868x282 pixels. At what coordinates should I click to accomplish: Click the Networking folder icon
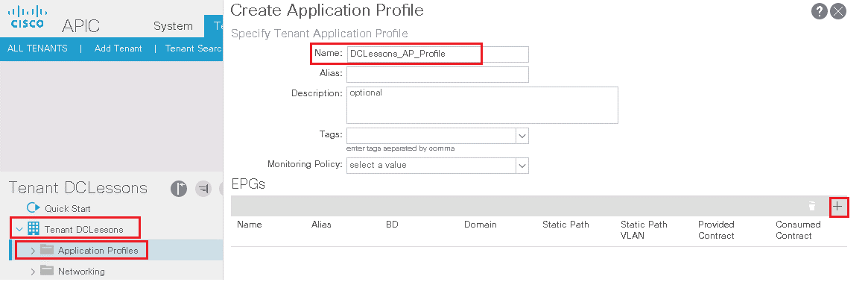(47, 271)
